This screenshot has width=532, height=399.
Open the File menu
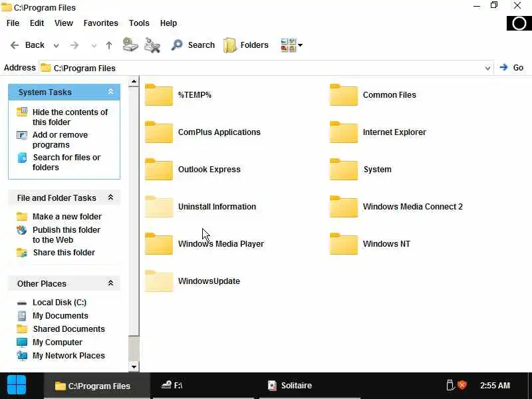[x=13, y=23]
